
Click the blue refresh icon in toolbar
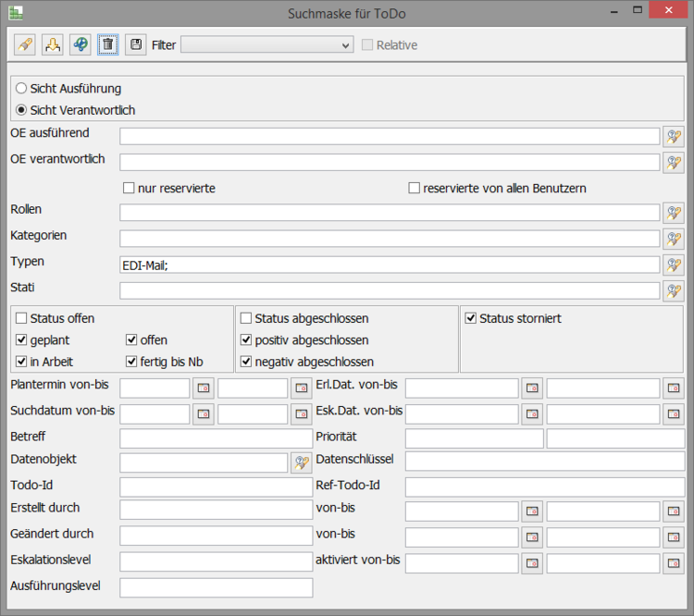point(81,45)
